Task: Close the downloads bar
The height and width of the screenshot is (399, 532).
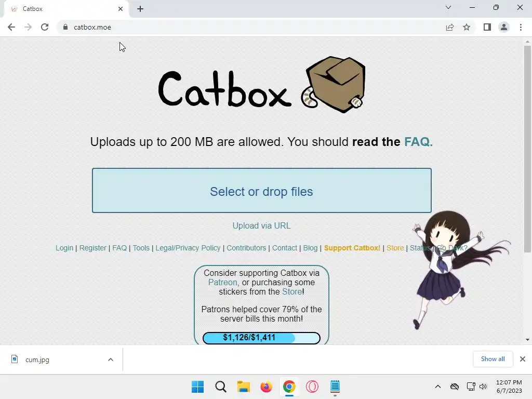Action: 523,359
